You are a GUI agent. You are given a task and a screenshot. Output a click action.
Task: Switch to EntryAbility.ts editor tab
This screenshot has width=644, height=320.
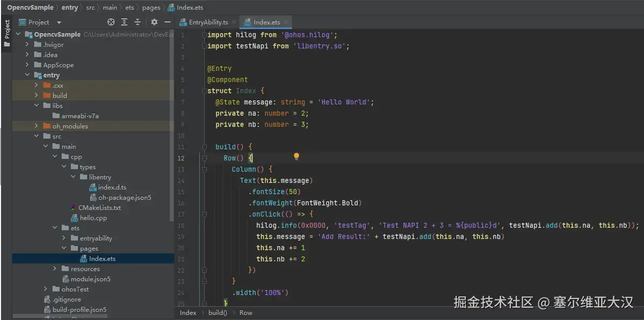(x=208, y=22)
